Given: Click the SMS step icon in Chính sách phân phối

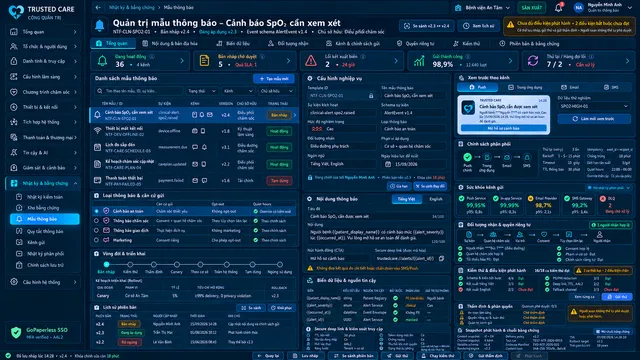Looking at the screenshot, I should tap(527, 157).
